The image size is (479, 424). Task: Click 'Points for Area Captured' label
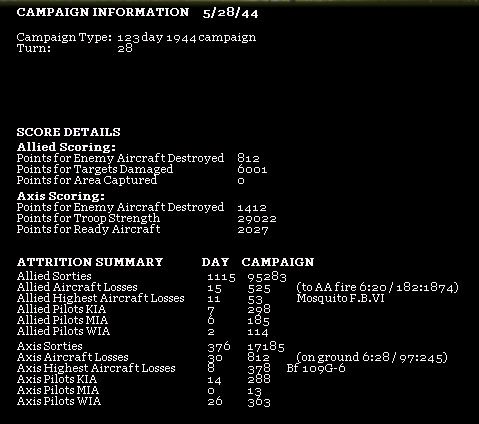click(x=87, y=180)
